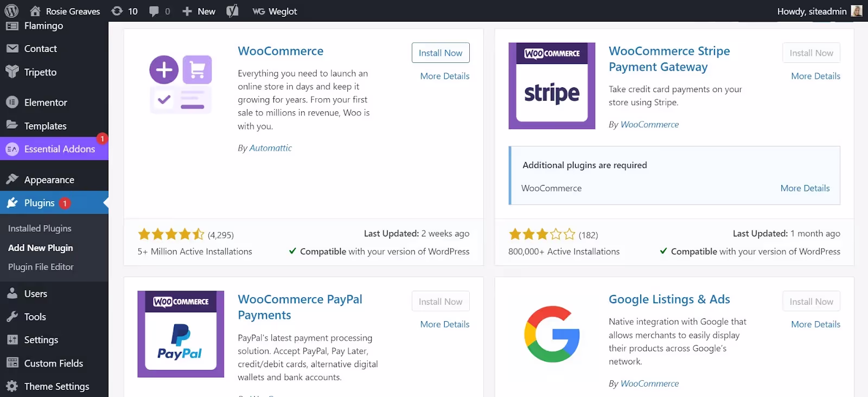Click the Essential Addons EA icon

point(12,149)
